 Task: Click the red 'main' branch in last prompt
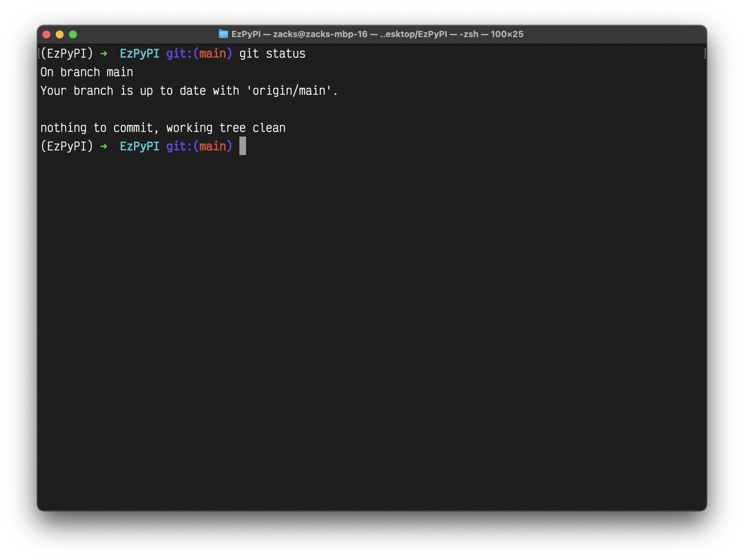(213, 146)
